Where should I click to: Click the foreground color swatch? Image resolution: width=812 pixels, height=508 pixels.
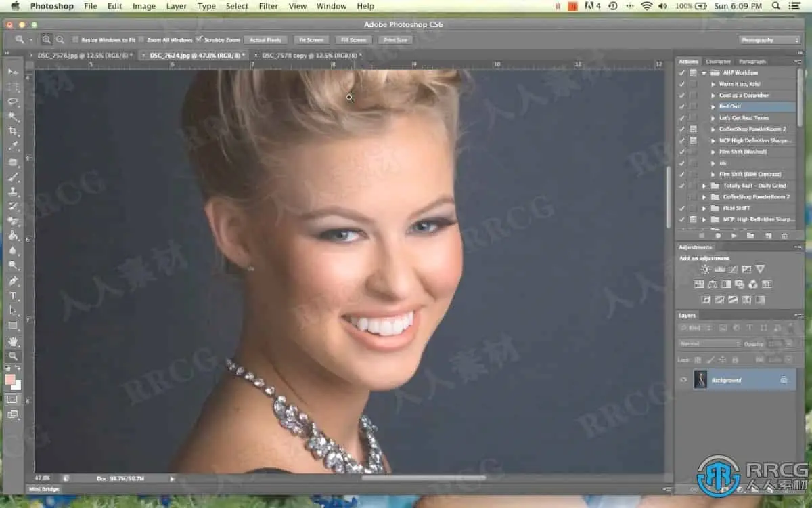(10, 379)
